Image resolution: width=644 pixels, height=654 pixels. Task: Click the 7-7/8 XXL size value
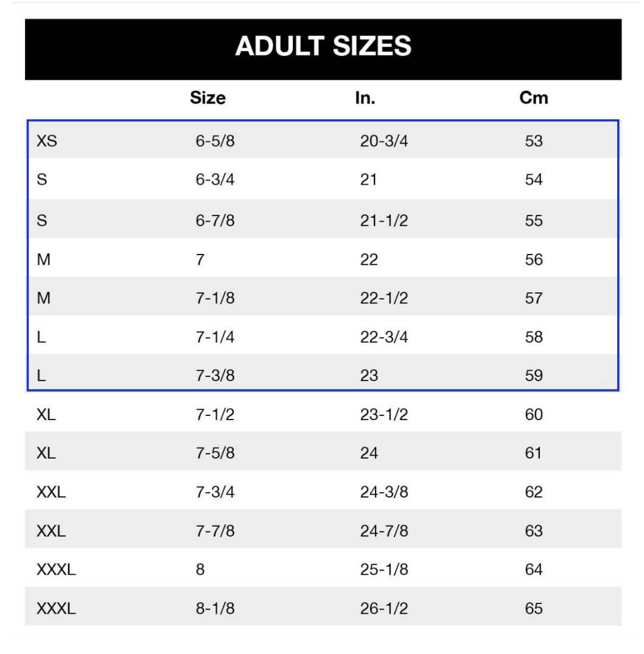click(x=215, y=530)
